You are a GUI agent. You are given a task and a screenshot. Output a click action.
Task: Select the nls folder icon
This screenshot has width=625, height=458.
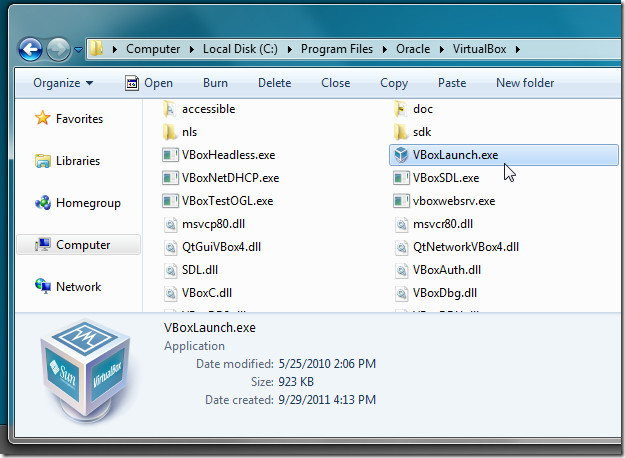pos(169,132)
